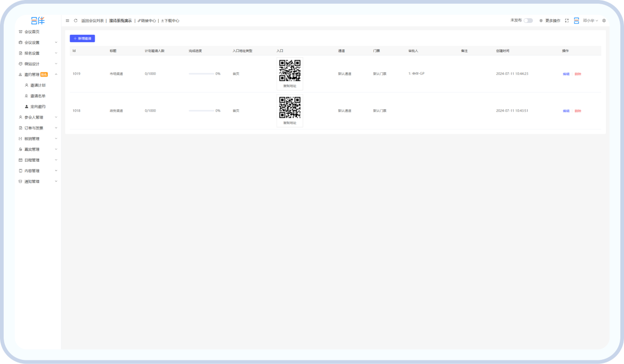Click the 会议设置 sidebar icon
624x364 pixels.
click(x=20, y=43)
